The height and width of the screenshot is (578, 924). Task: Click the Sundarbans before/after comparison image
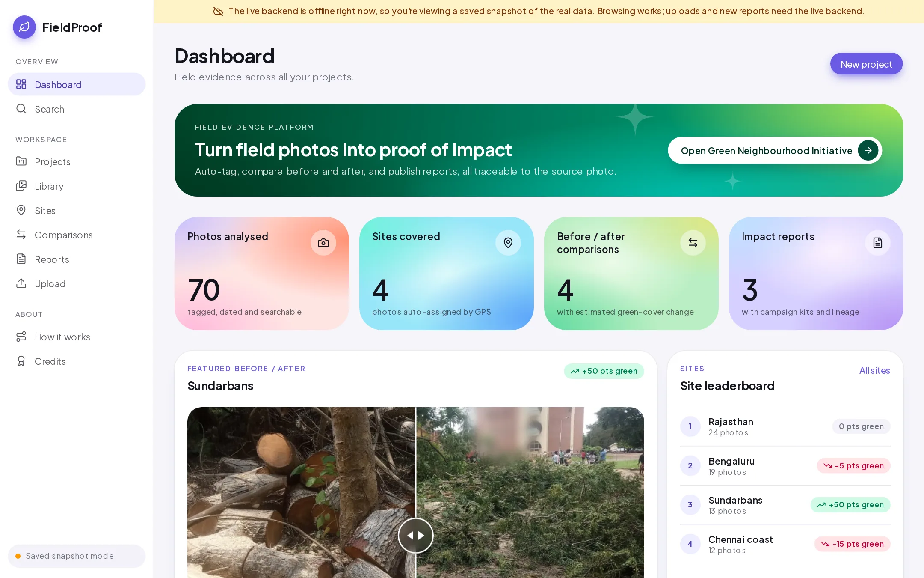click(x=415, y=492)
